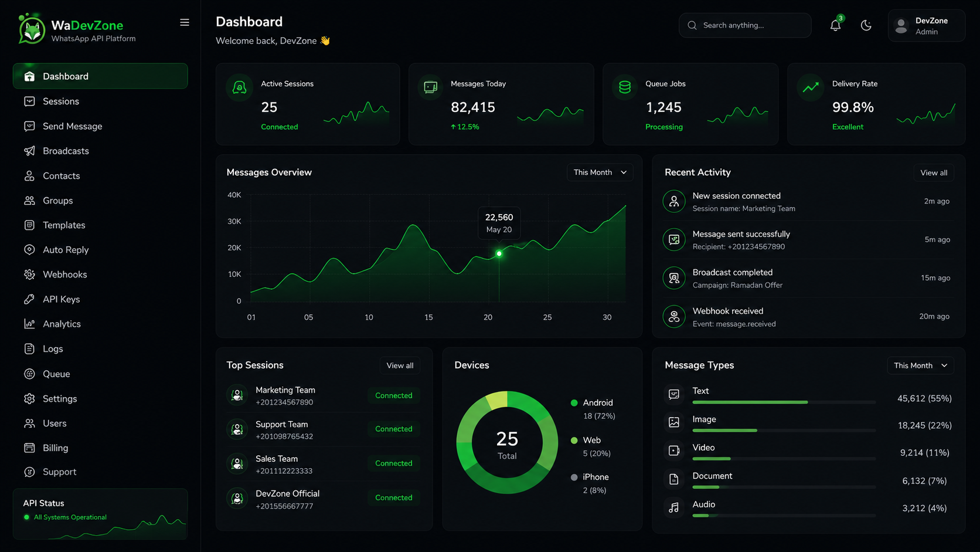Screen dimensions: 980x552
Task: Click the Text progress bar
Action: [x=784, y=402]
